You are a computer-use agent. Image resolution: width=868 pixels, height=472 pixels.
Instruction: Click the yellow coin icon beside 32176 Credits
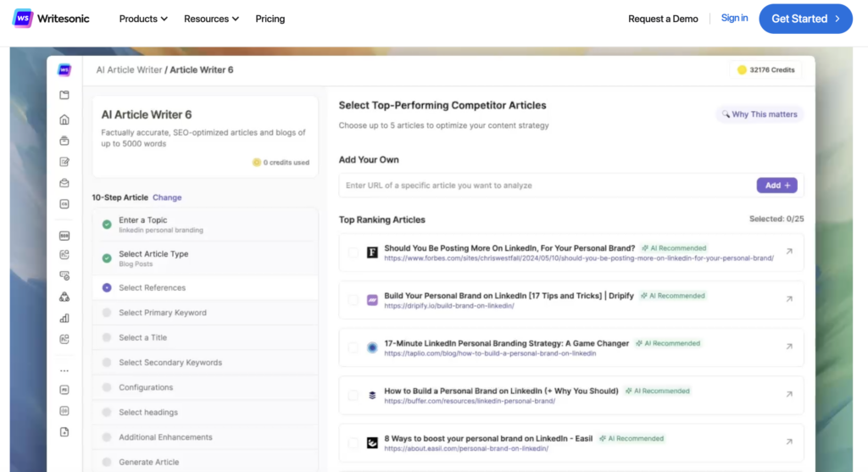point(742,69)
